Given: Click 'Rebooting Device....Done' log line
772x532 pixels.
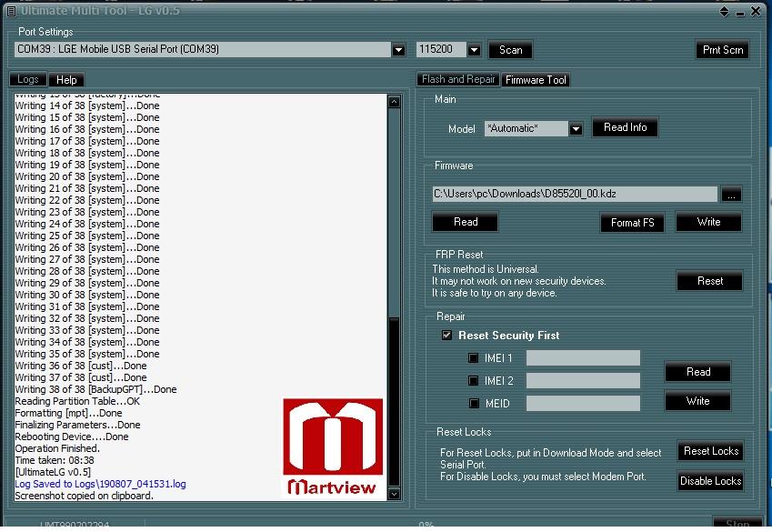Looking at the screenshot, I should click(72, 437).
